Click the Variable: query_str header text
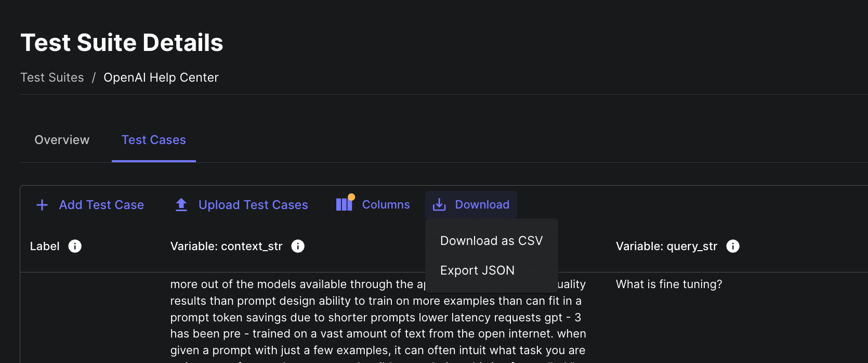868x363 pixels. click(666, 246)
